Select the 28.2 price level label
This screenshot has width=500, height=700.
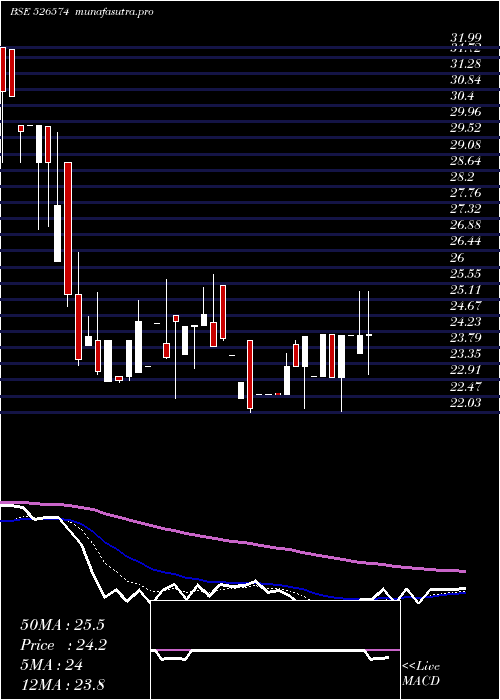(462, 177)
